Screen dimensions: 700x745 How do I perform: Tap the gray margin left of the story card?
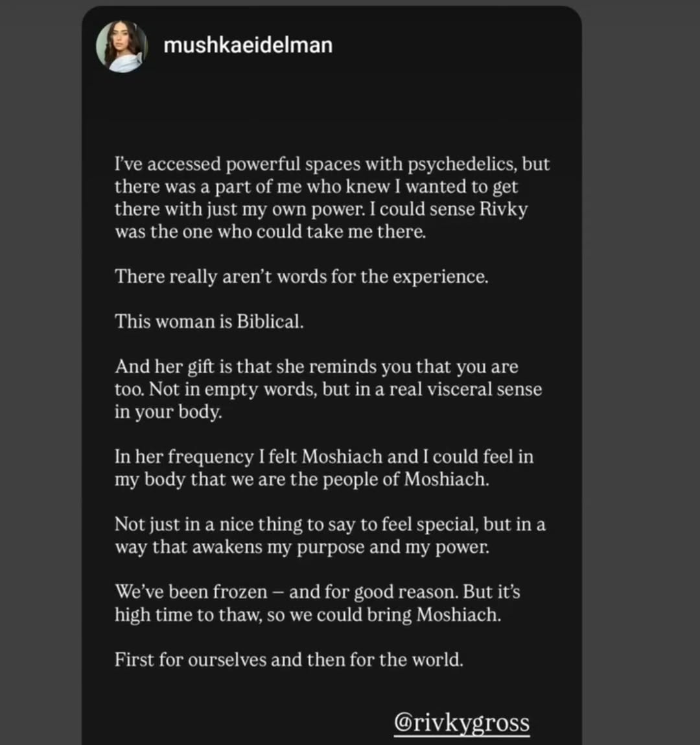coord(40,372)
